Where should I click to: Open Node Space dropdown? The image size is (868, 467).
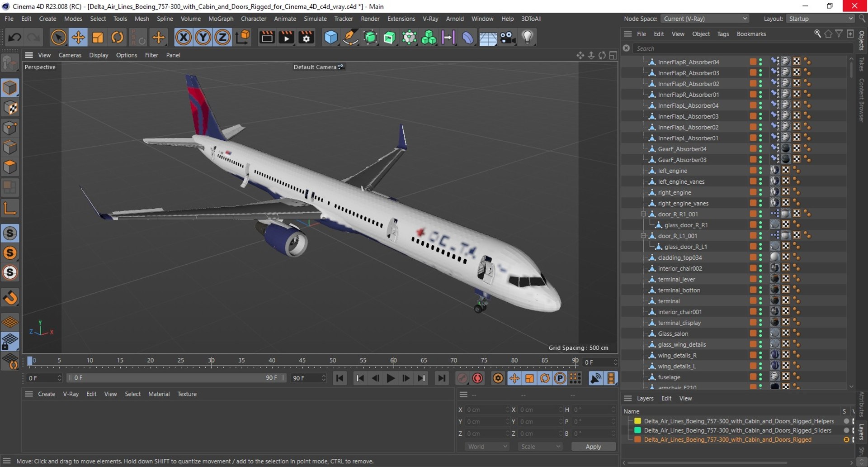pyautogui.click(x=705, y=19)
